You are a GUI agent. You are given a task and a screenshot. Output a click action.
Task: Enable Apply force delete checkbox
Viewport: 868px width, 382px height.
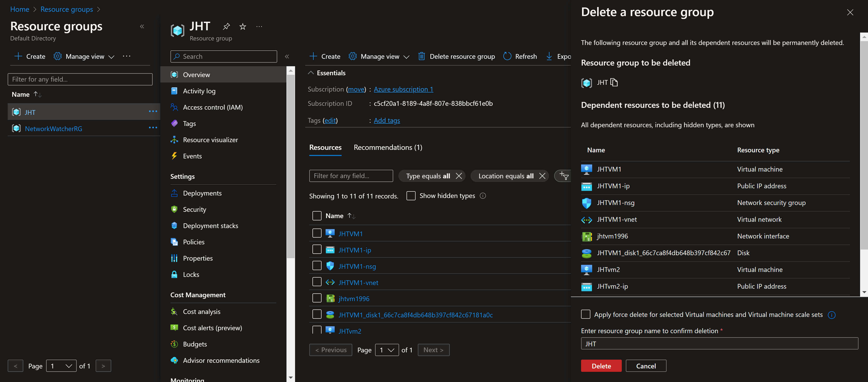coord(586,314)
